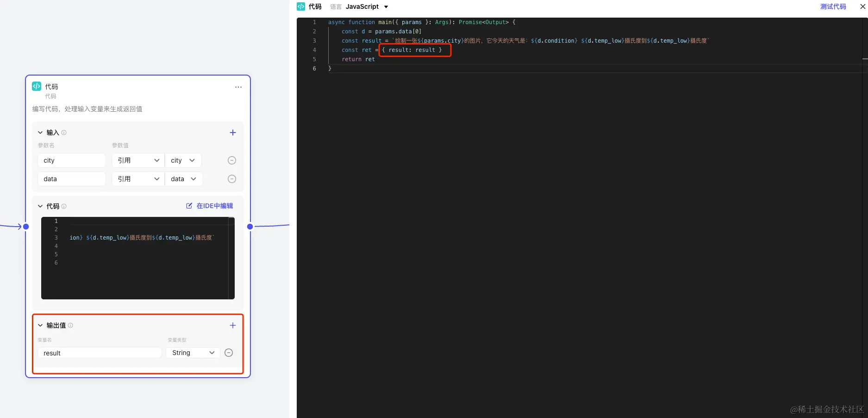
Task: Click code line 1 'async function main' in IDE
Action: pyautogui.click(x=422, y=22)
